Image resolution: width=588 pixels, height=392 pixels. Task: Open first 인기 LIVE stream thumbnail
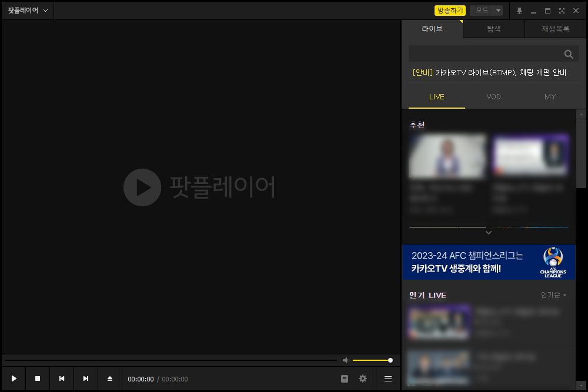tap(439, 322)
